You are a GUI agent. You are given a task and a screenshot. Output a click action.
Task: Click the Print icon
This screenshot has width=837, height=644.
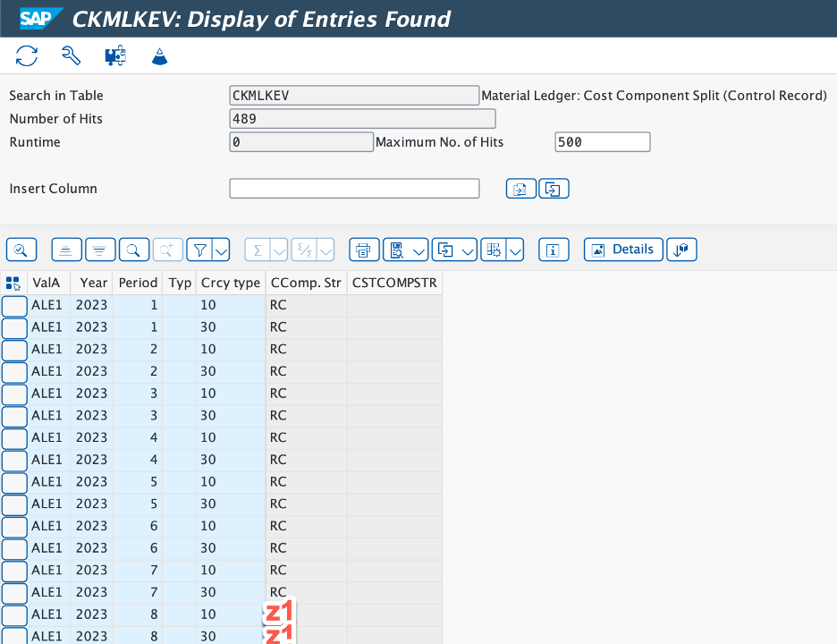364,250
